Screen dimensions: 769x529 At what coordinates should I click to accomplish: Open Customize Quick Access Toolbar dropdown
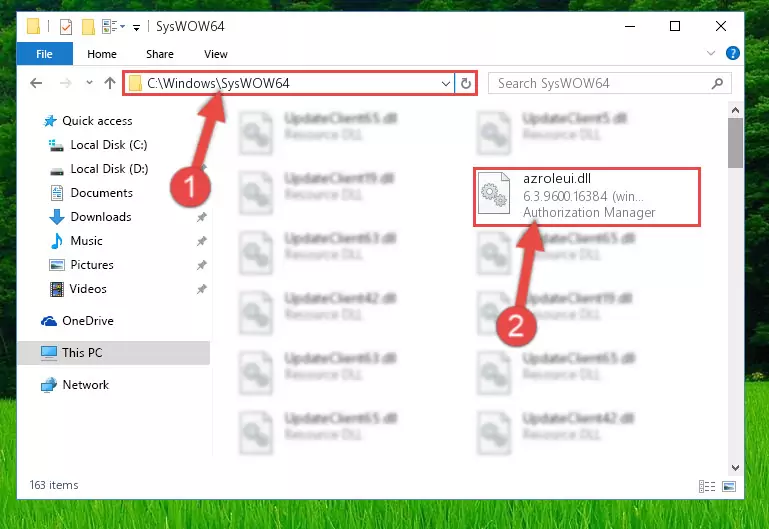point(136,27)
